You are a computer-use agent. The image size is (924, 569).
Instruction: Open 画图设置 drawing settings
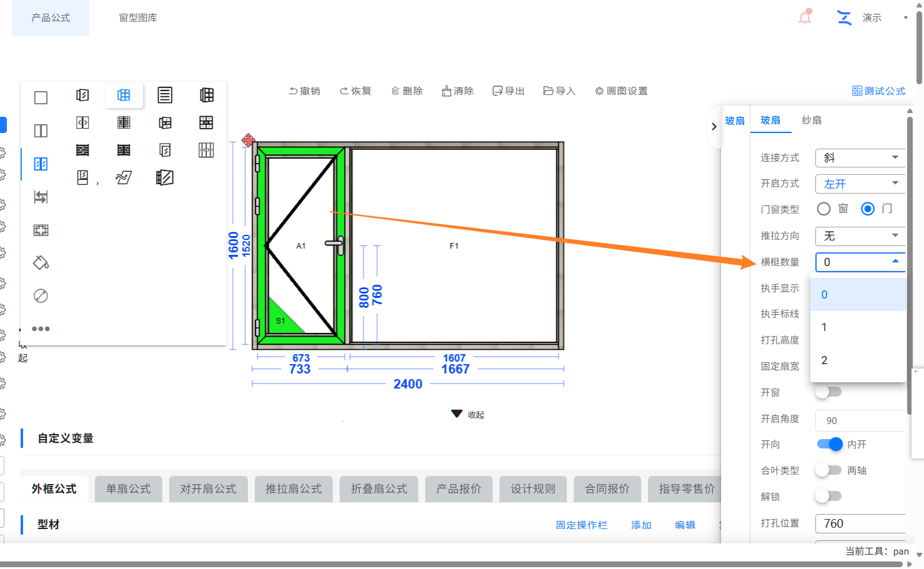621,91
